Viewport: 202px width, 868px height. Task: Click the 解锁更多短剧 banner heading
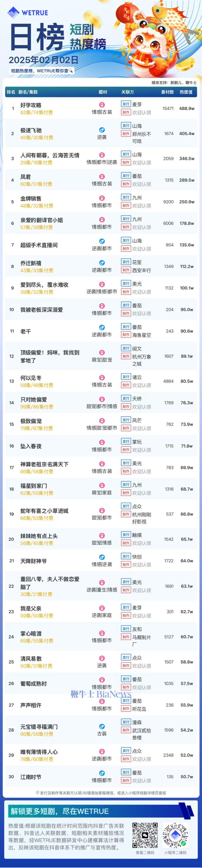59,811
